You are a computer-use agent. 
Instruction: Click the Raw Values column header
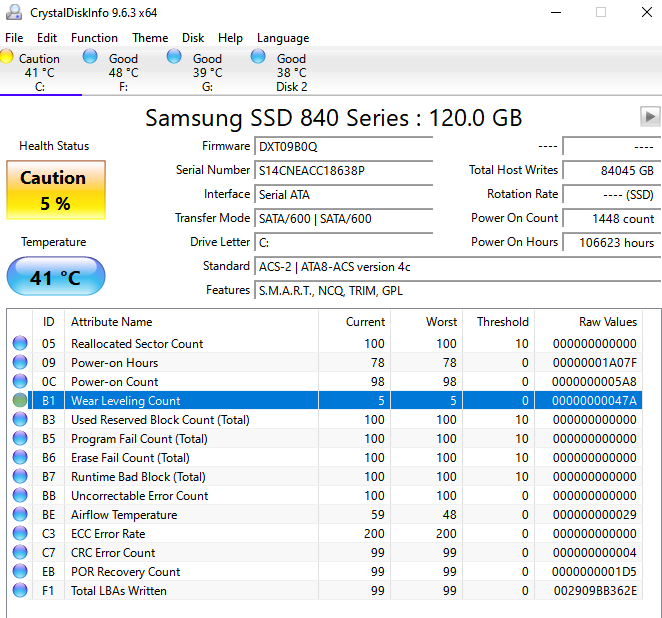(589, 322)
